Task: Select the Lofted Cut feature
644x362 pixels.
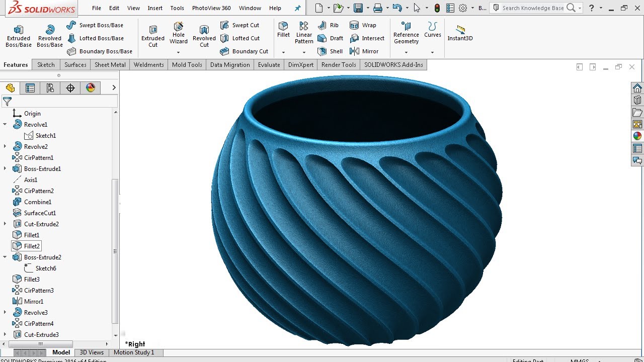Action: [x=240, y=38]
